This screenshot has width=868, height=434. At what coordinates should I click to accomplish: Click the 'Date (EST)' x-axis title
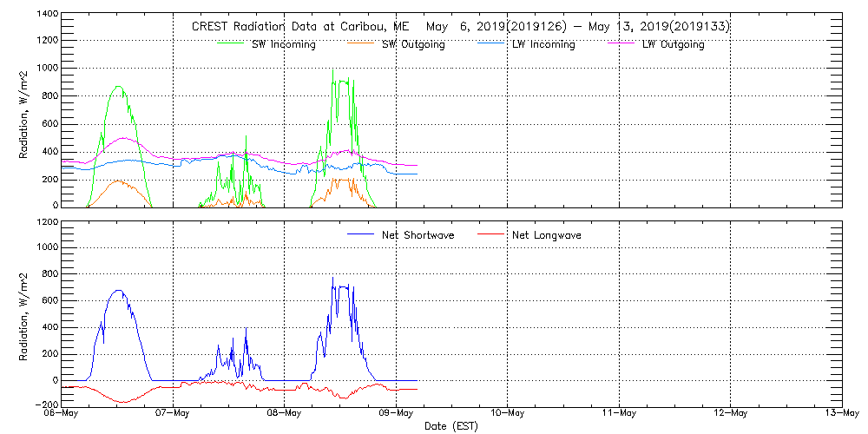451,426
